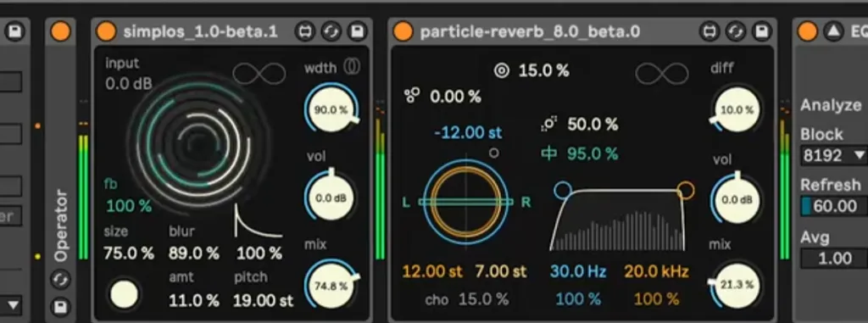Click simplos vol knob at 0.0 dB
Screen dimensions: 868x323
tap(331, 198)
